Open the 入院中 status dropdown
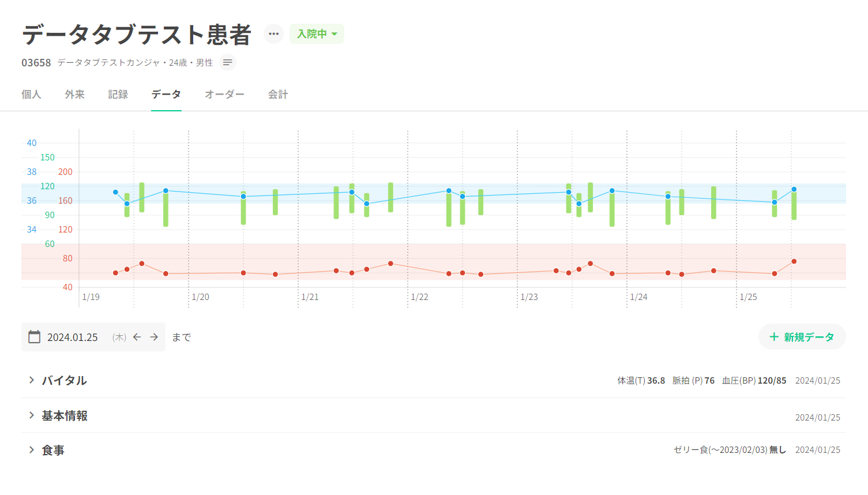 [317, 33]
